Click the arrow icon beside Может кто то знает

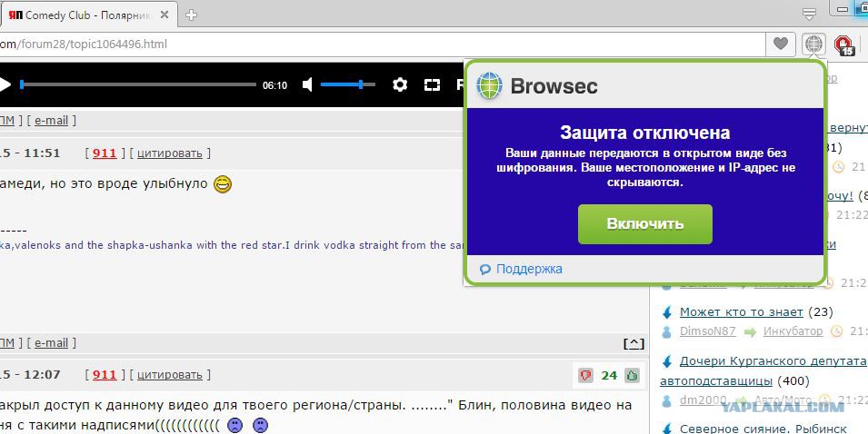[x=666, y=312]
